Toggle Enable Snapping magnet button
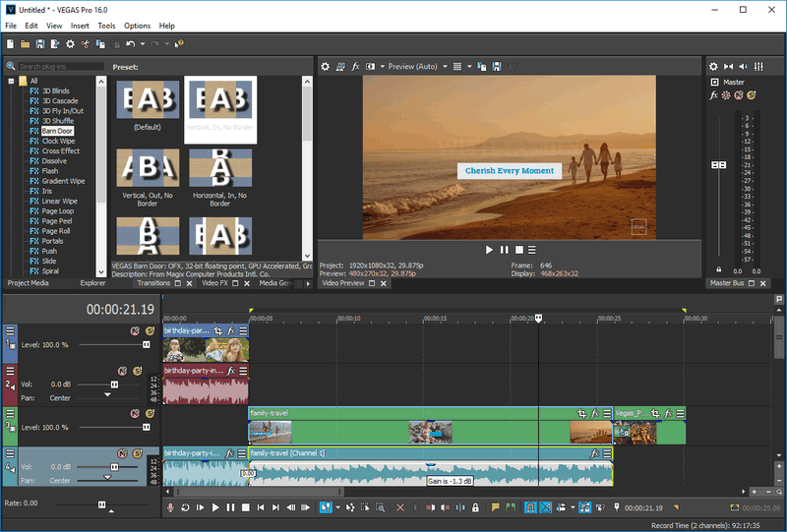Screen dimensions: 787x532 click(530, 507)
